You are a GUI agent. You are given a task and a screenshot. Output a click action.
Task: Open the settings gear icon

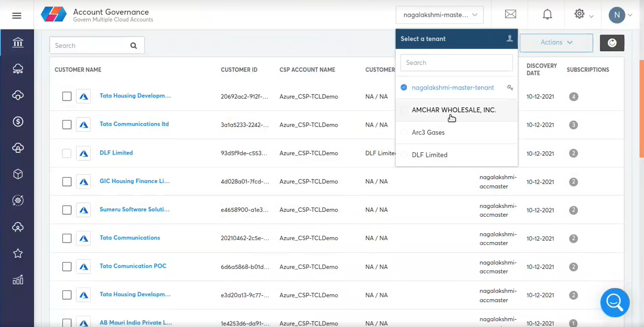coord(579,14)
